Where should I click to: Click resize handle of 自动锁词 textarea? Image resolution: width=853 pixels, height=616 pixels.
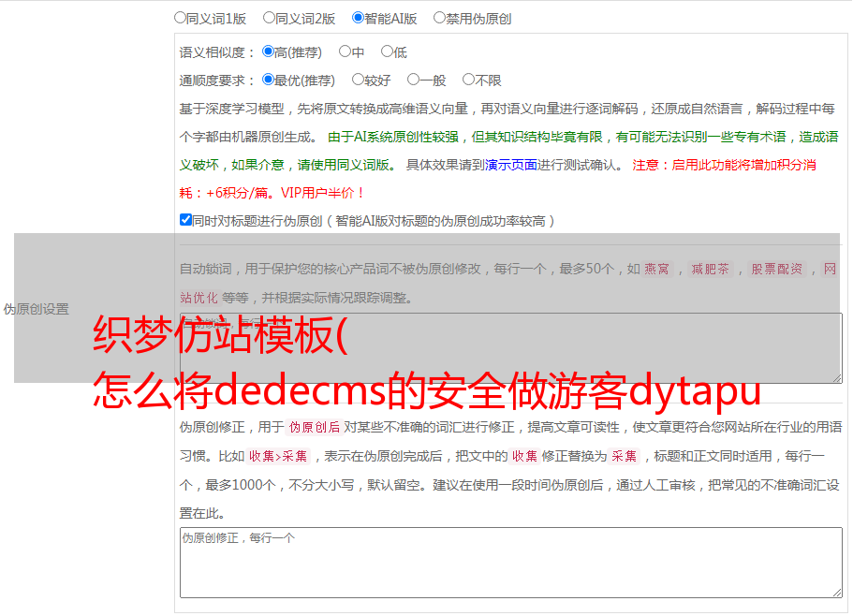pos(837,378)
